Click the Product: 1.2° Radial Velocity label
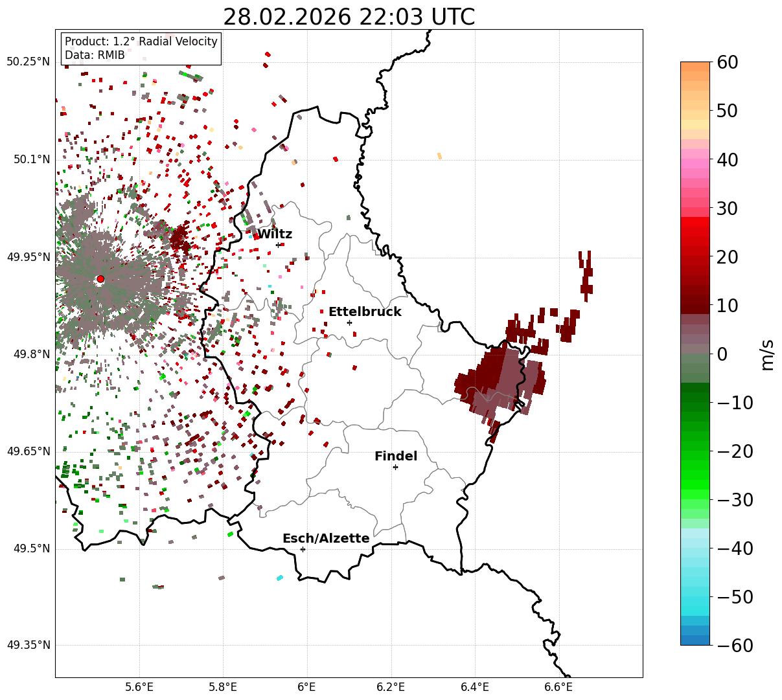This screenshot has height=700, width=782. (x=141, y=41)
